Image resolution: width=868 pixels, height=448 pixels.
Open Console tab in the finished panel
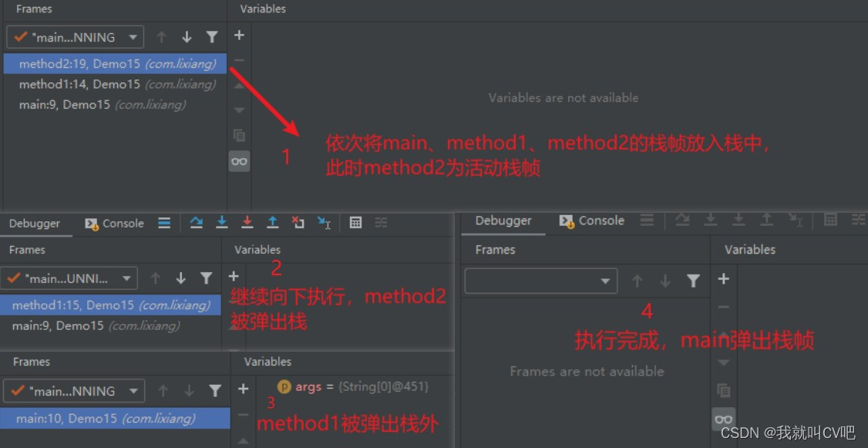[592, 221]
